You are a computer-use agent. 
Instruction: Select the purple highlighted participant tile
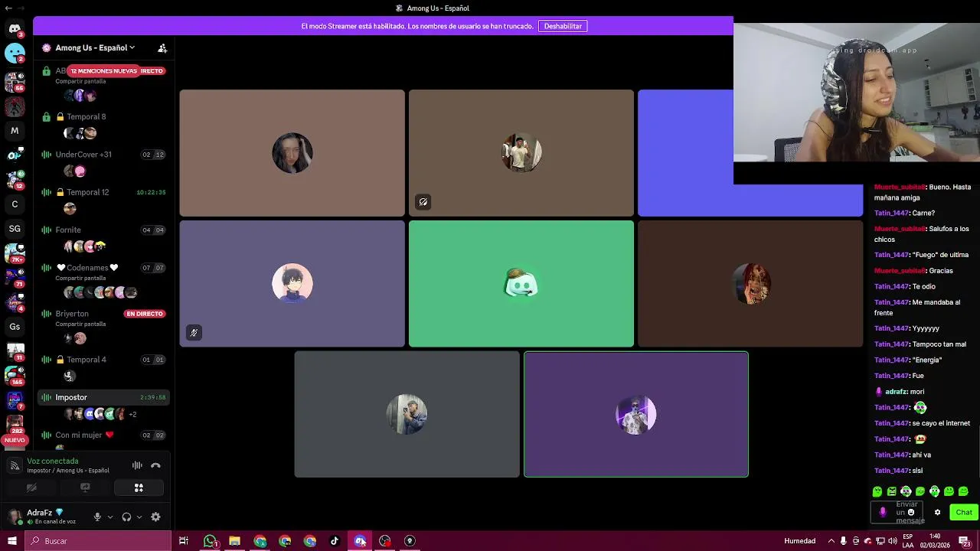click(x=636, y=414)
